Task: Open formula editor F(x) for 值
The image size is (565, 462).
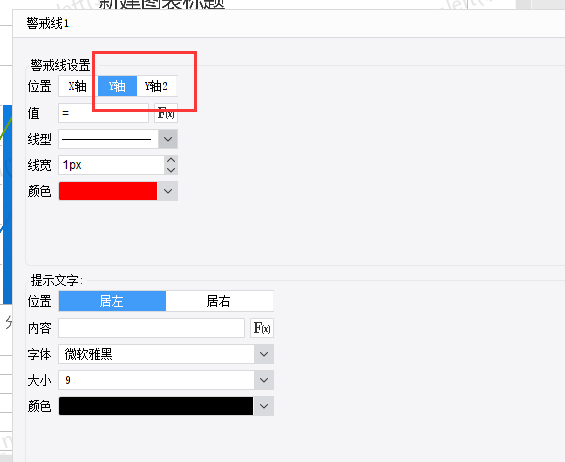Action: (x=166, y=113)
